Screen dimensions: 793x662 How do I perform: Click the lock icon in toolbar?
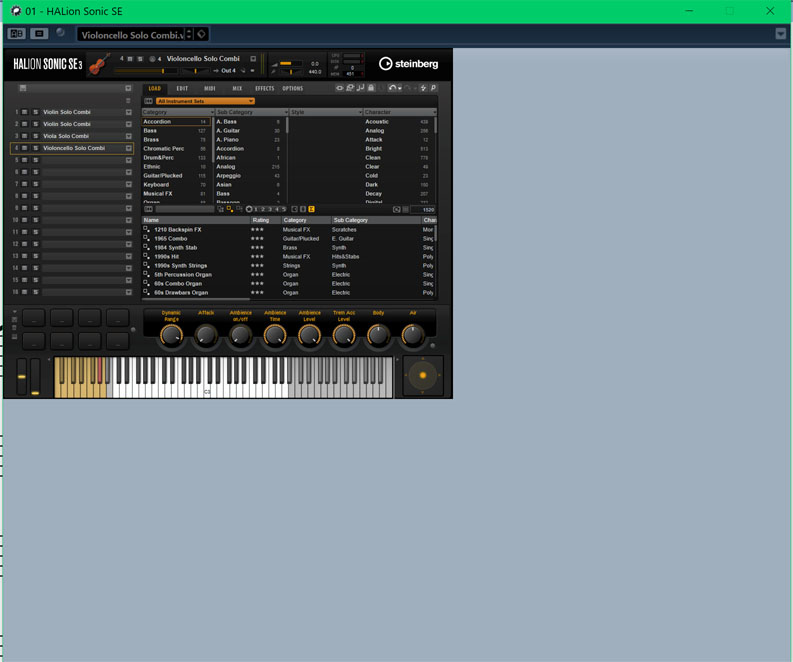tap(371, 88)
